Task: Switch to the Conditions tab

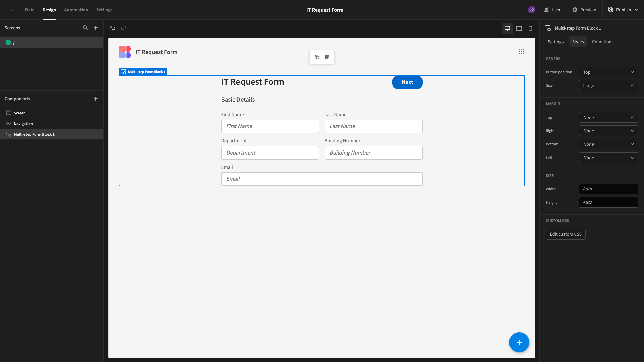Action: point(603,42)
